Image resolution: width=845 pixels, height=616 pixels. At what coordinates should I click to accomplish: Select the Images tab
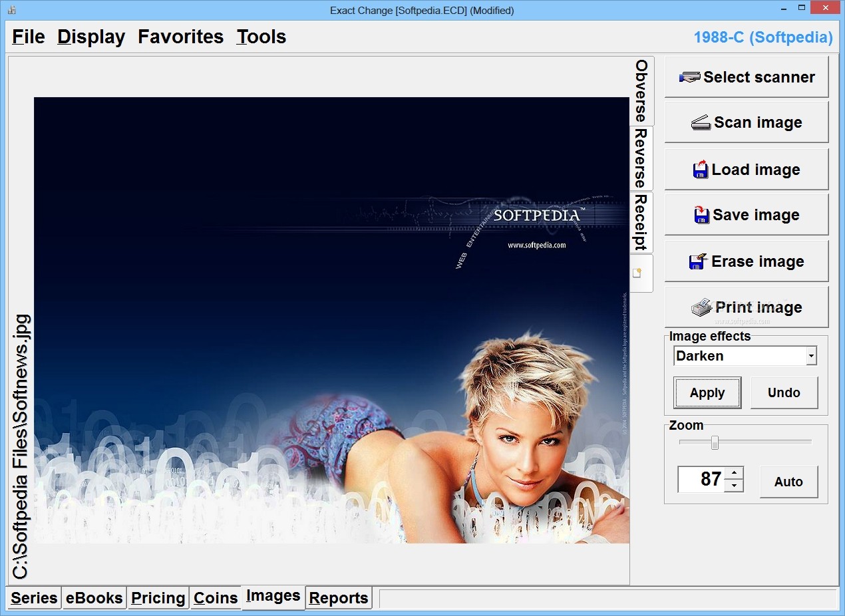(x=273, y=596)
